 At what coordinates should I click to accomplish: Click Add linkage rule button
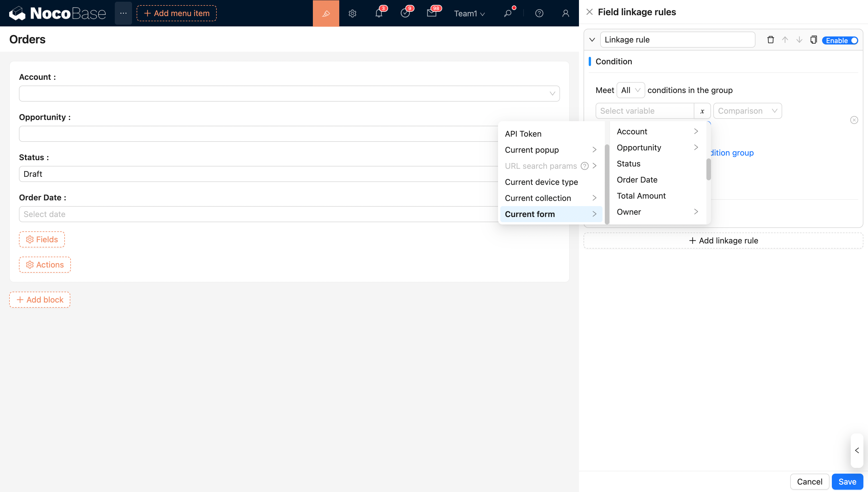tap(723, 241)
